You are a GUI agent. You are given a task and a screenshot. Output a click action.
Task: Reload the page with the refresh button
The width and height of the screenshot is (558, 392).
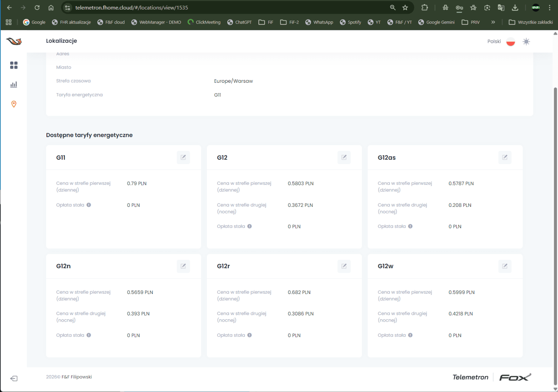[37, 8]
